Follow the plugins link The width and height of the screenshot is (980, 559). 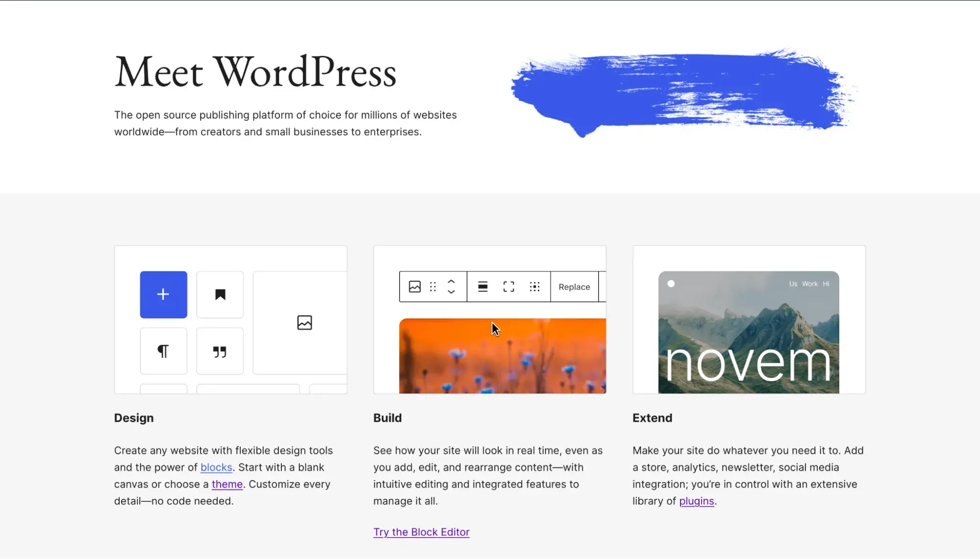point(697,501)
